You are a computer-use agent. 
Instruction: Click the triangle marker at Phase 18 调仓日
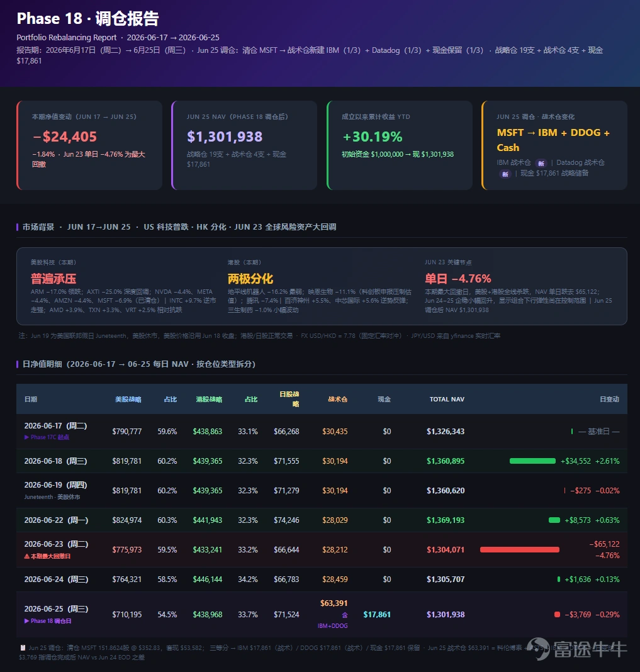[26, 621]
